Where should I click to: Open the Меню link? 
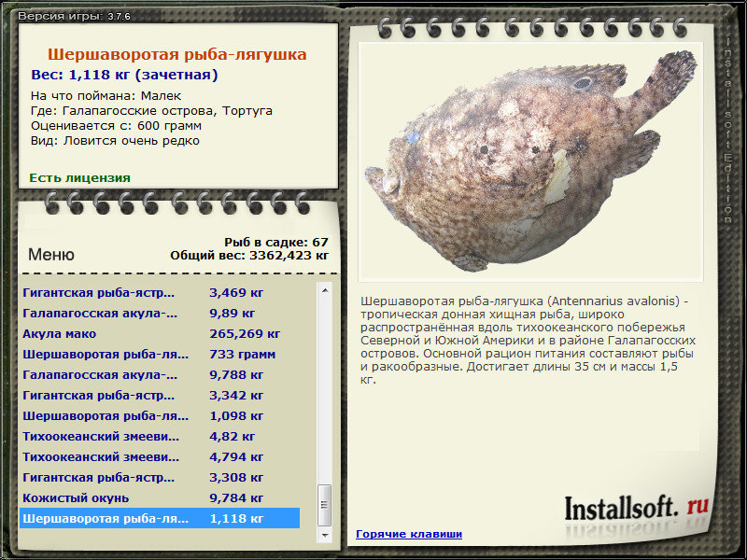pyautogui.click(x=51, y=254)
